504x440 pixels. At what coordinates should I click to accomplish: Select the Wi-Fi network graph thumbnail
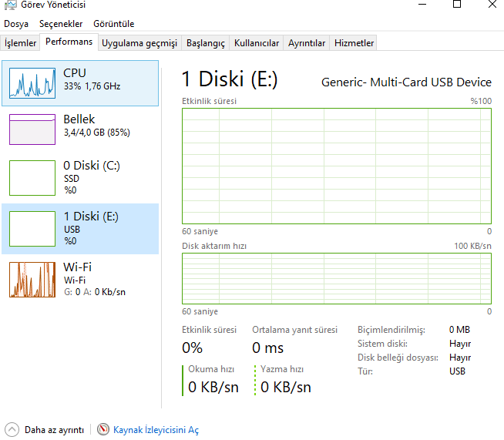pyautogui.click(x=32, y=279)
